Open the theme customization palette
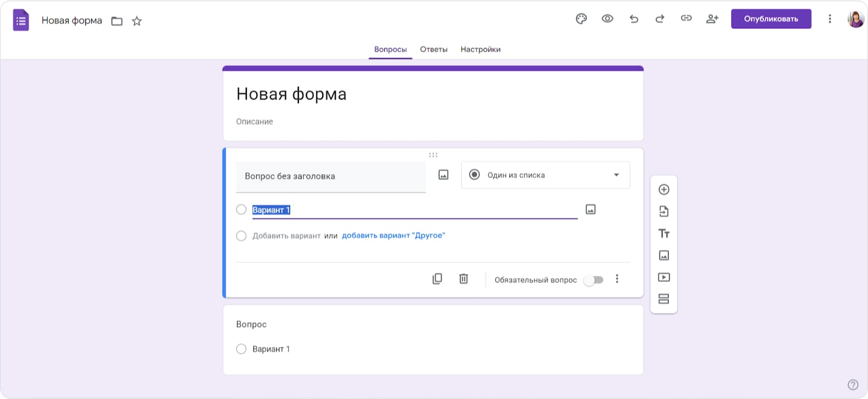The image size is (868, 399). click(x=581, y=19)
